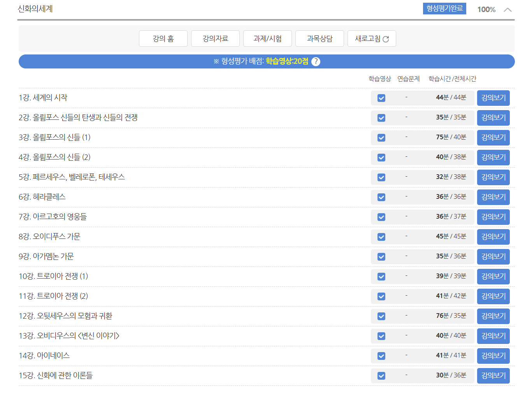Click the 100% progress indicator
The width and height of the screenshot is (532, 398).
click(486, 10)
